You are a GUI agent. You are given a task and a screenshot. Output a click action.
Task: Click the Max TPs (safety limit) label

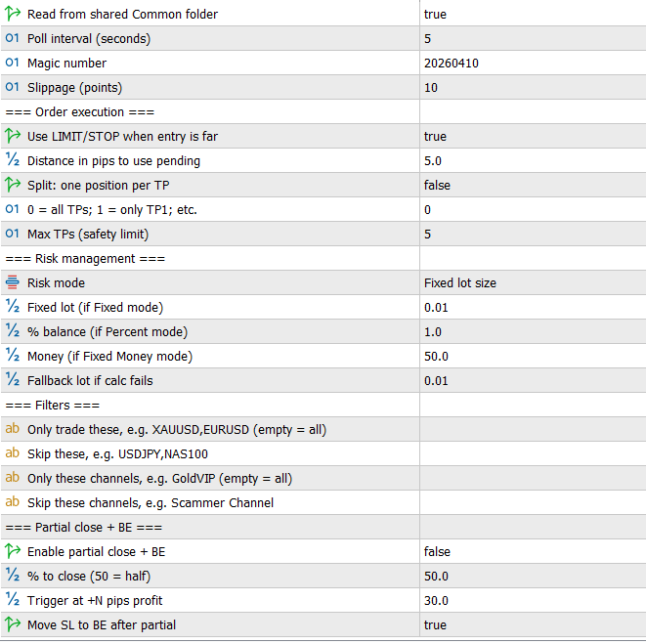[88, 235]
